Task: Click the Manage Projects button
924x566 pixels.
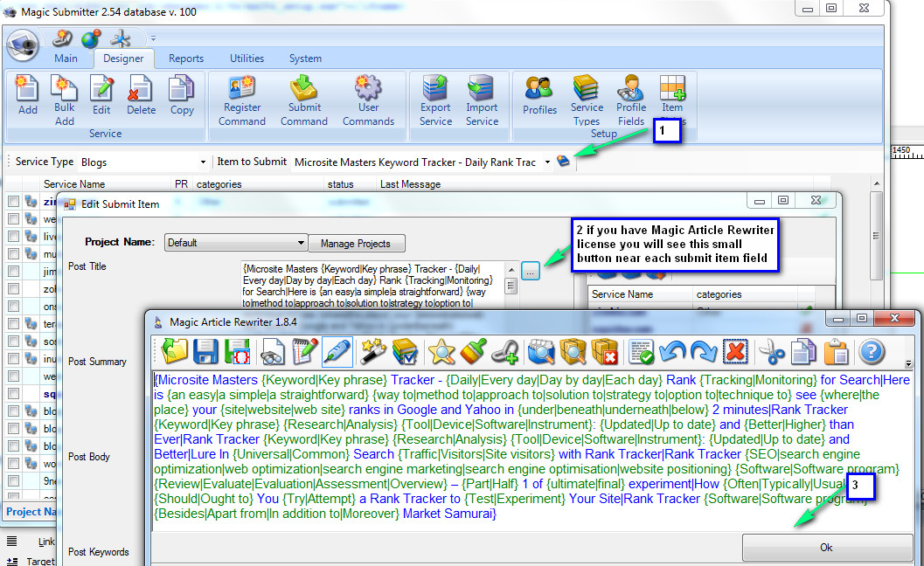Action: point(356,243)
